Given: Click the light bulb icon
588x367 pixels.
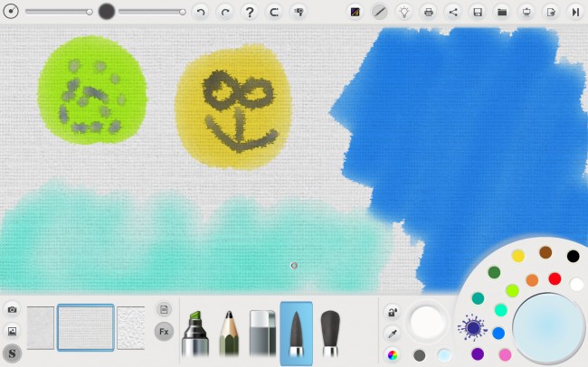Looking at the screenshot, I should point(404,12).
